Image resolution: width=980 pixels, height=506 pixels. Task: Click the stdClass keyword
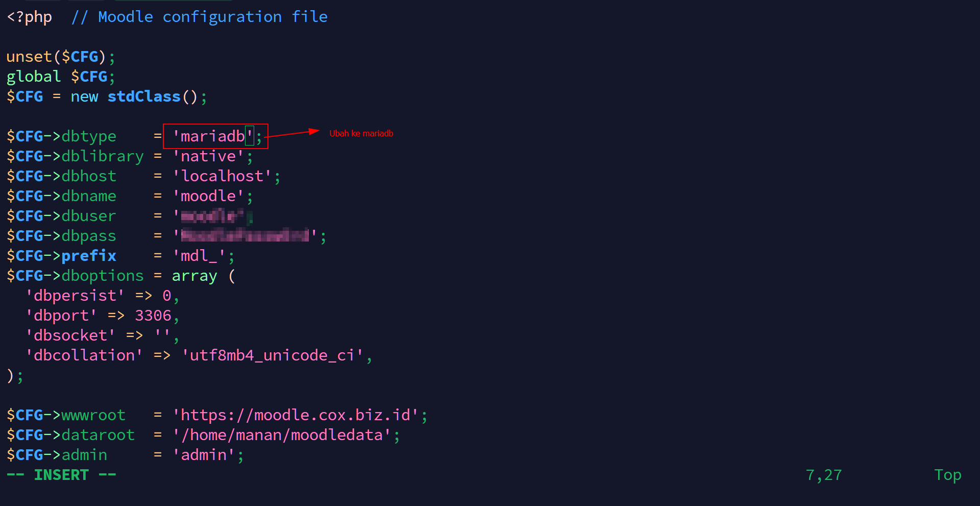[x=144, y=97]
